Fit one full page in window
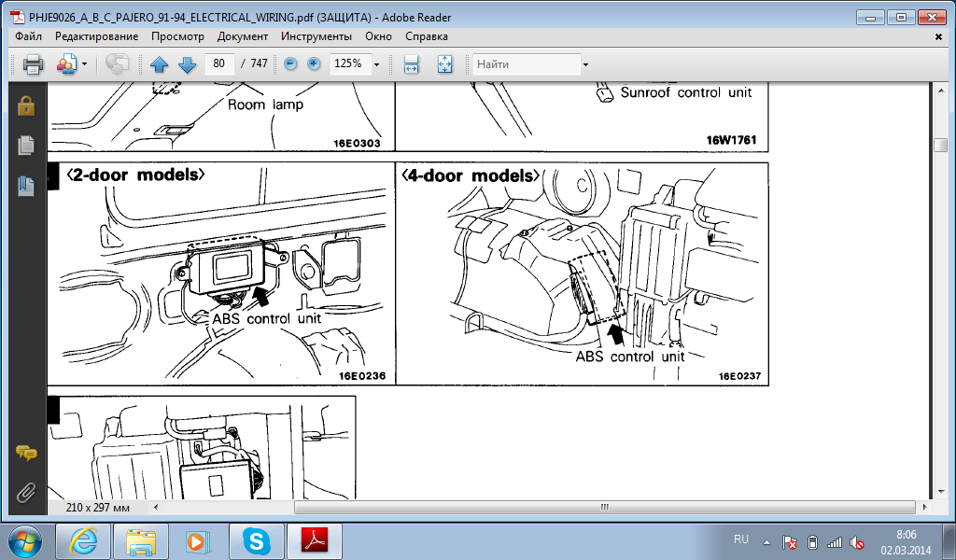 (x=444, y=64)
